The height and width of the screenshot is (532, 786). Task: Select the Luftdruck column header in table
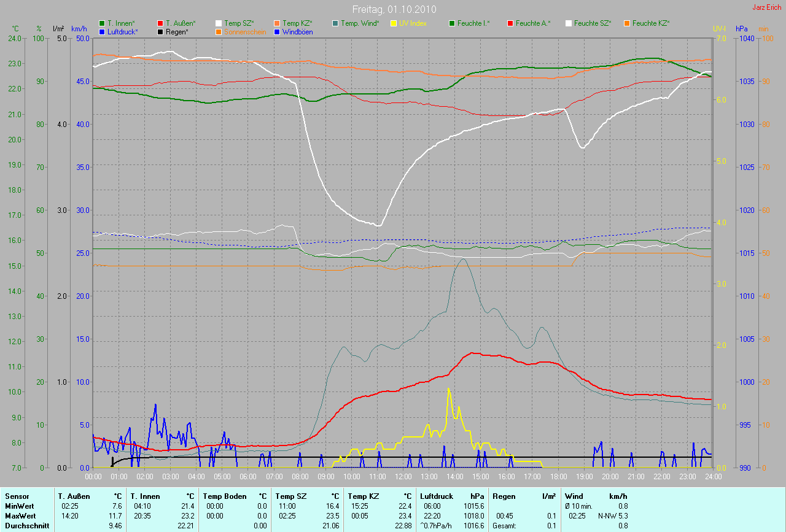click(x=435, y=496)
